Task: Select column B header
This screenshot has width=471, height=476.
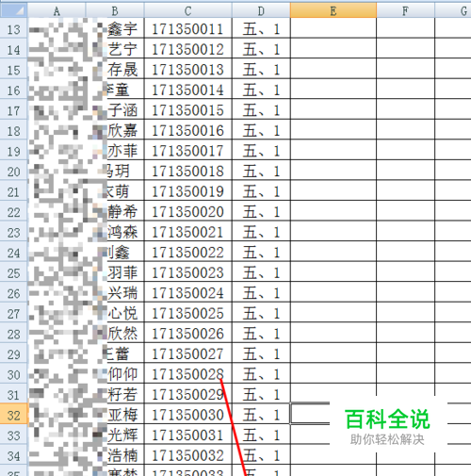Action: click(x=115, y=10)
